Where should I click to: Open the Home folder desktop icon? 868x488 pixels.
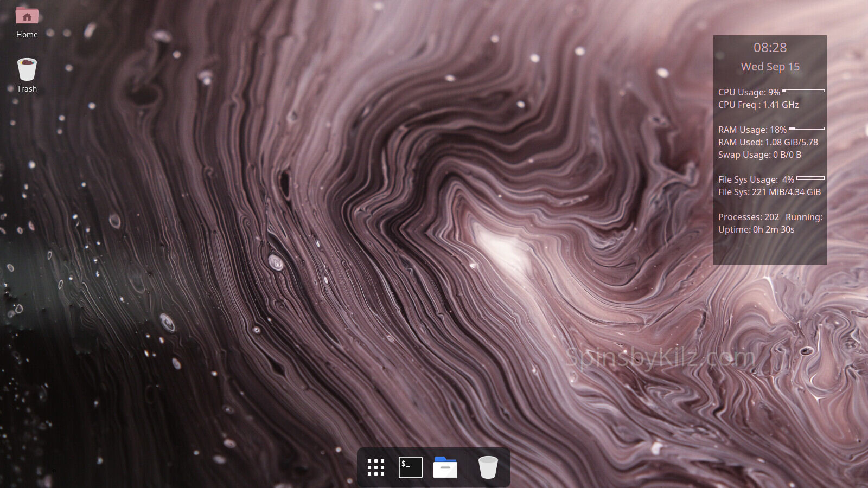click(x=27, y=16)
